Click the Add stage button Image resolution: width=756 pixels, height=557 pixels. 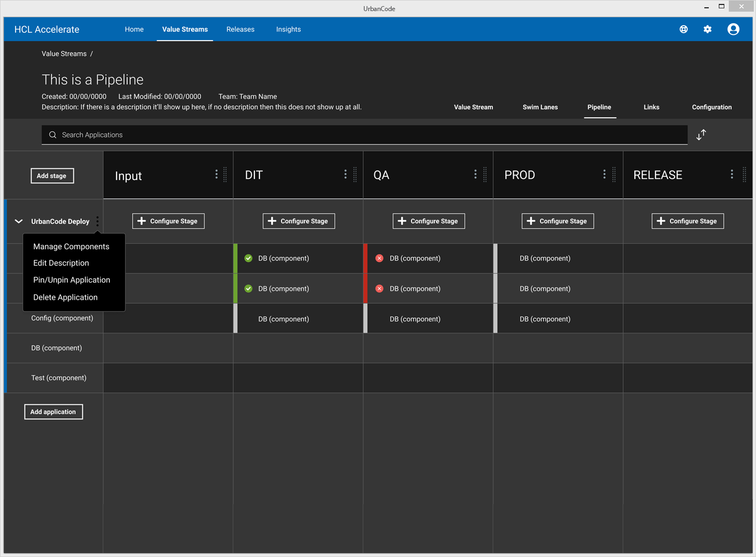52,175
